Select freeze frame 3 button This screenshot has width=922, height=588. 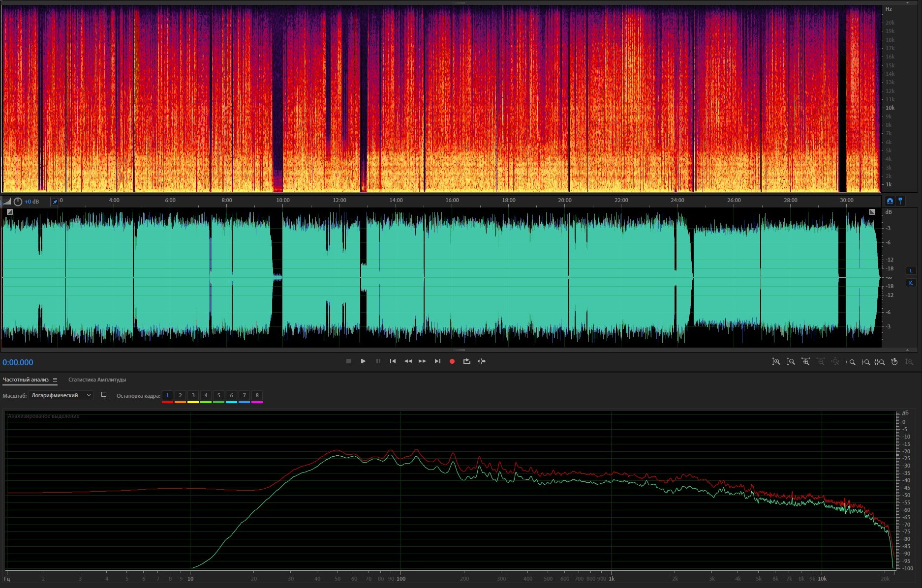[193, 396]
